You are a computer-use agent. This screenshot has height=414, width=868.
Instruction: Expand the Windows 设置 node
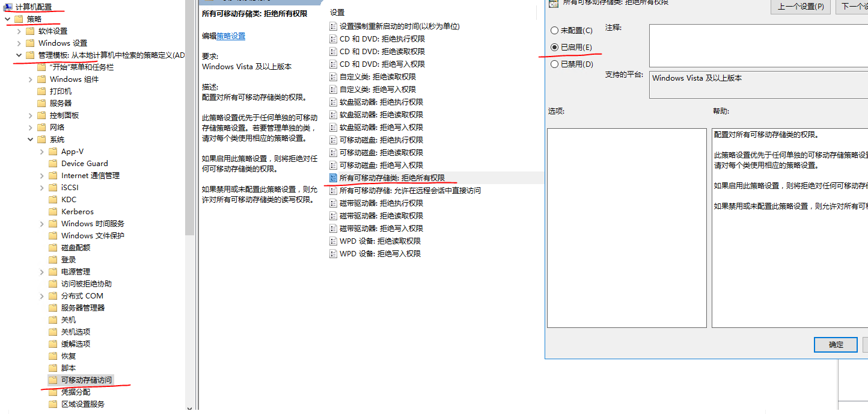(x=19, y=43)
